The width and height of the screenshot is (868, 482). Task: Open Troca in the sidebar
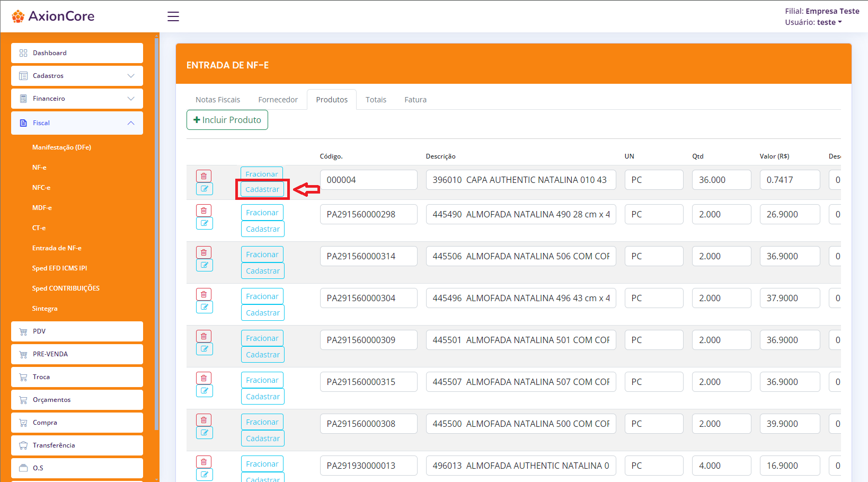[x=77, y=377]
